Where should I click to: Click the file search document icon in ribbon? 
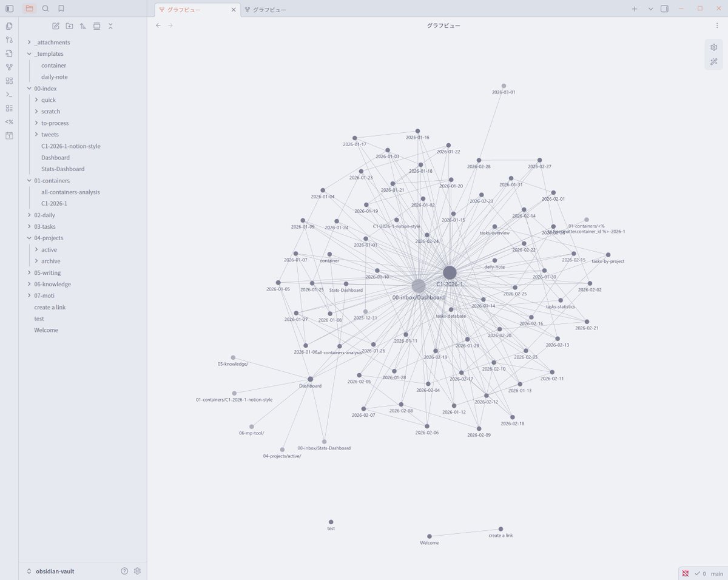coord(9,53)
